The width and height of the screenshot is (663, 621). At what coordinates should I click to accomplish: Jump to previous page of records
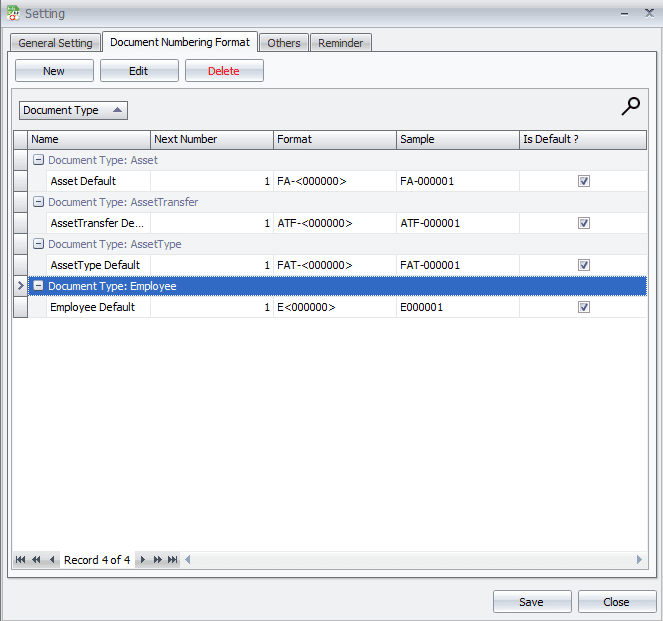click(36, 560)
